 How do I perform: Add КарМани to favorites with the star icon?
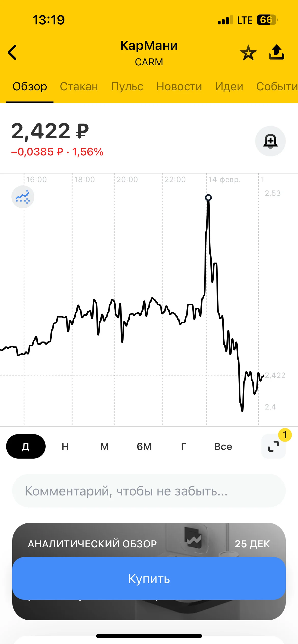(x=248, y=53)
